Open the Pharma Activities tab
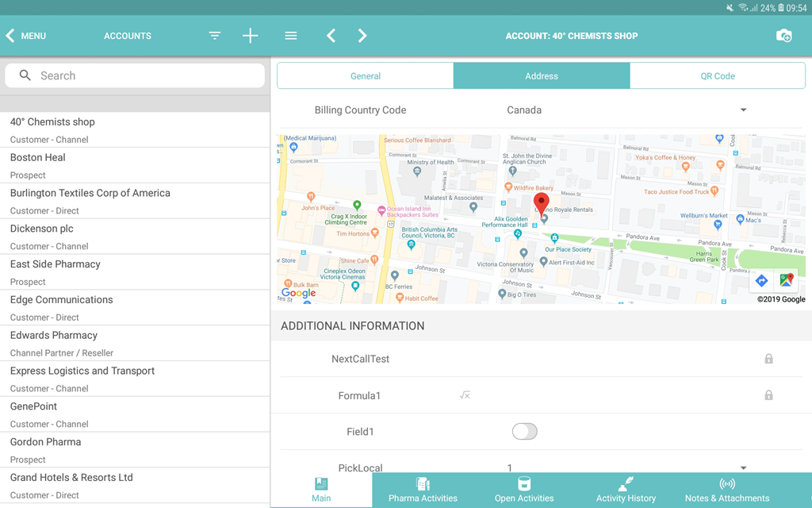Image resolution: width=812 pixels, height=508 pixels. click(423, 490)
